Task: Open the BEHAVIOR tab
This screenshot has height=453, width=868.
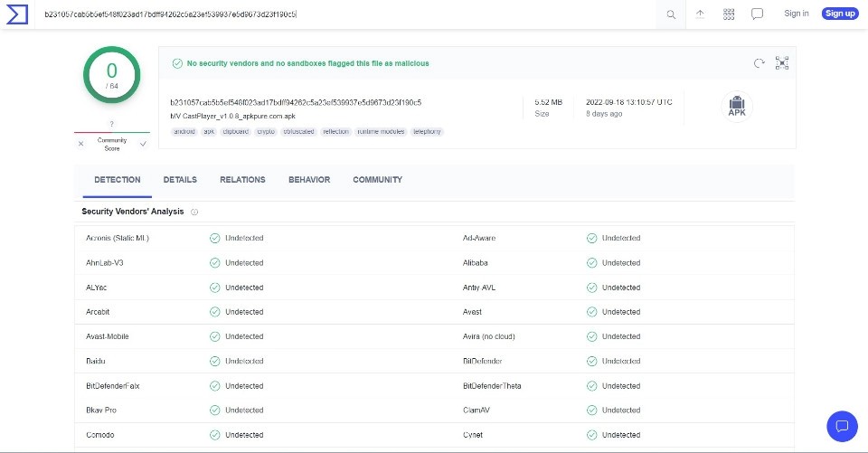Action: point(309,180)
